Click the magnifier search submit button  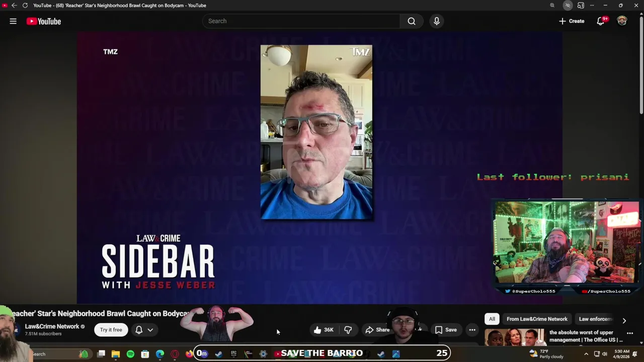[x=412, y=21]
